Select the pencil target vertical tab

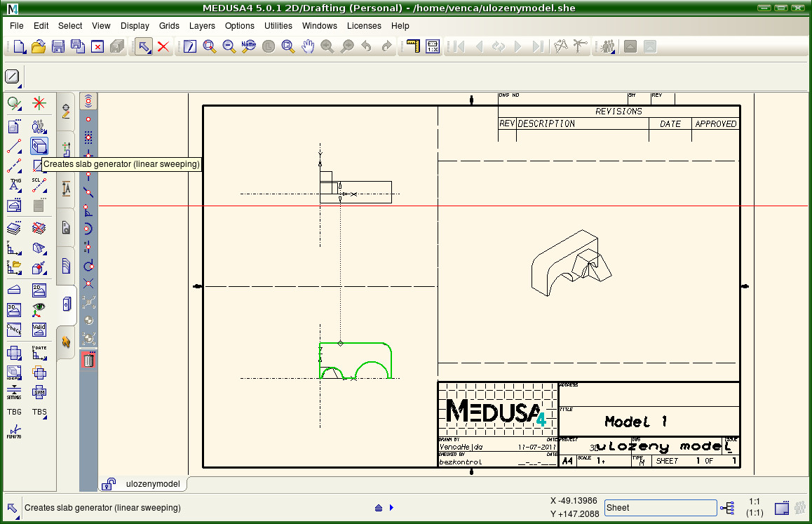(67, 112)
